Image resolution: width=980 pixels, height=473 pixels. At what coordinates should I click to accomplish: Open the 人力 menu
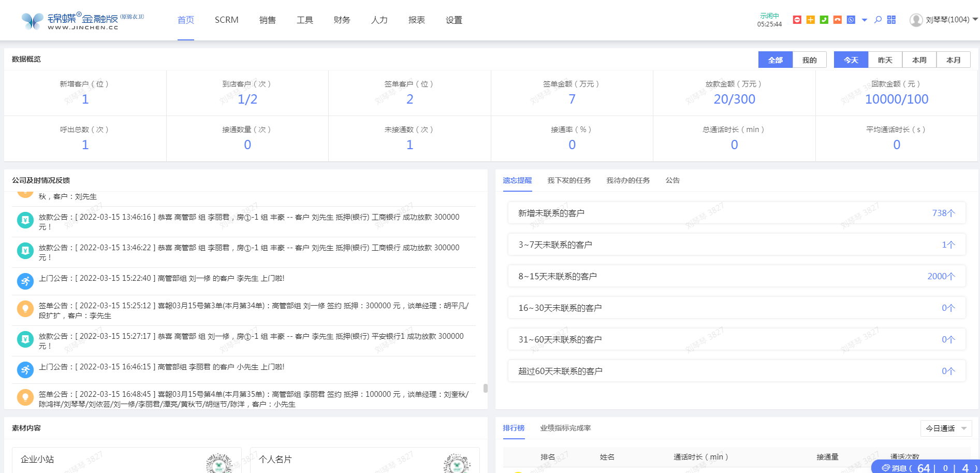point(379,20)
